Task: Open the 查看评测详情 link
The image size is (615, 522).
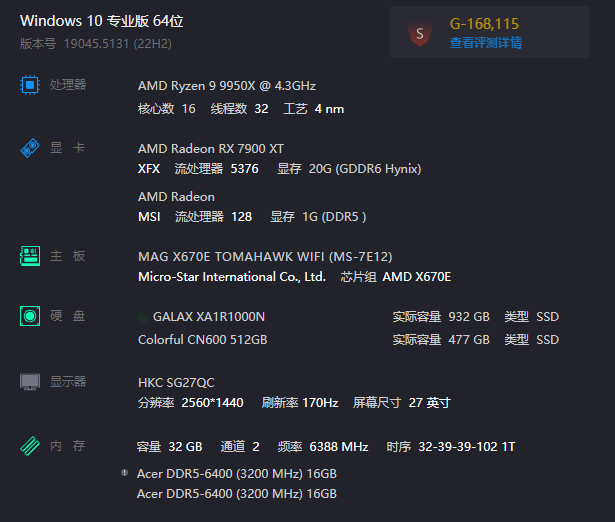Action: 485,43
